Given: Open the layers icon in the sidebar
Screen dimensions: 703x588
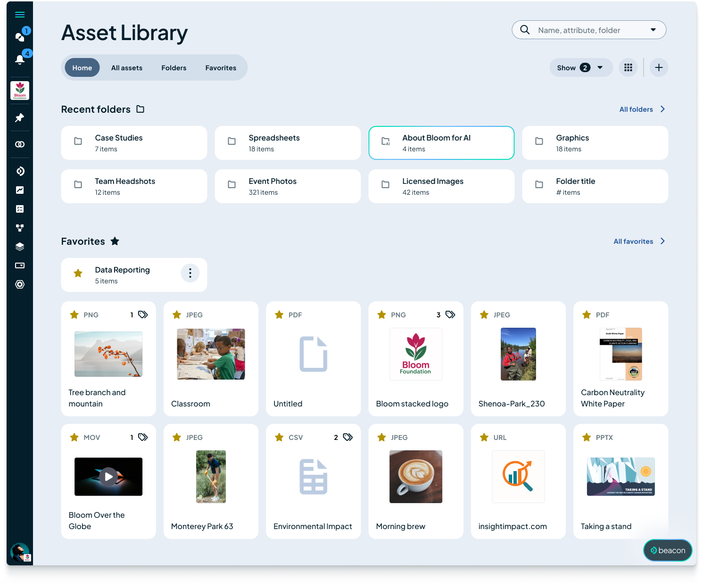Looking at the screenshot, I should tap(20, 247).
